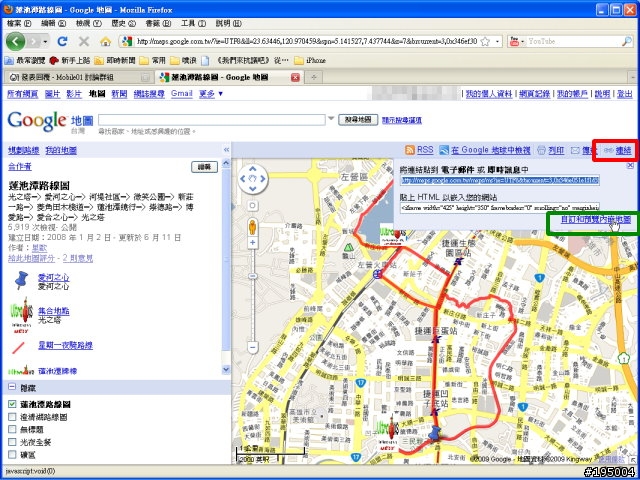Screen dimensions: 640x480
Task: Click the orange RSS feed icon
Action: (410, 150)
